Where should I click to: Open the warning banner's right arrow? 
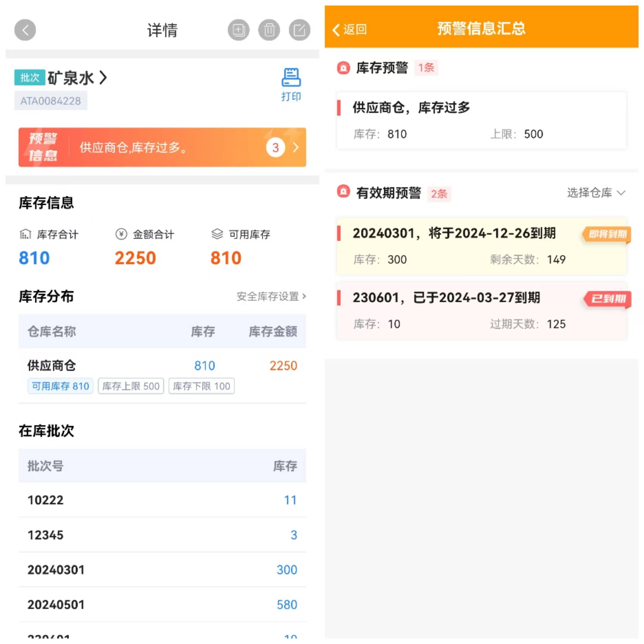click(x=296, y=147)
